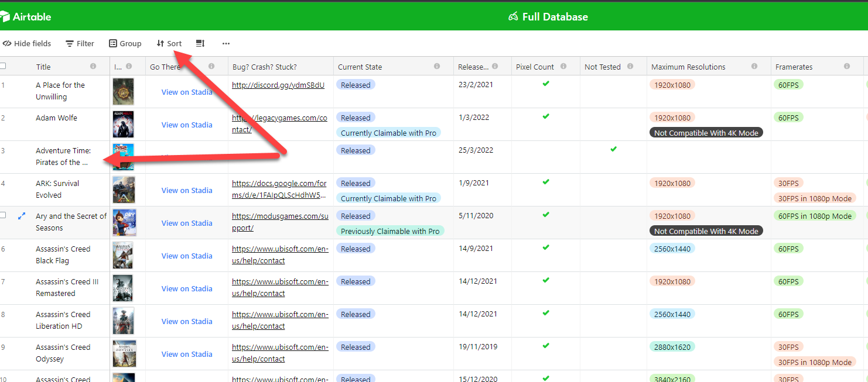Open Assassin's Creed Black Flag cover thumbnail
This screenshot has height=382, width=868.
(123, 256)
